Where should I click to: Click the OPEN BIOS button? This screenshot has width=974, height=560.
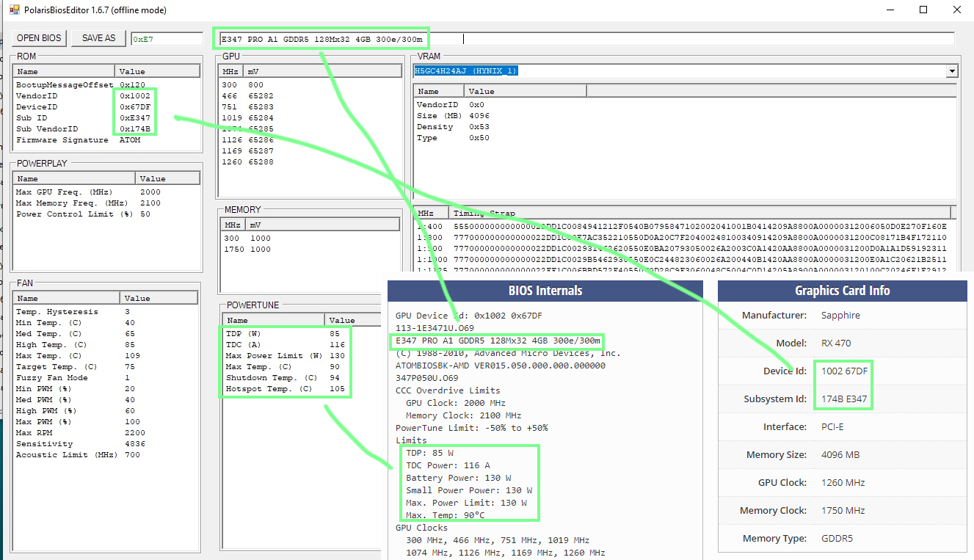[x=39, y=38]
